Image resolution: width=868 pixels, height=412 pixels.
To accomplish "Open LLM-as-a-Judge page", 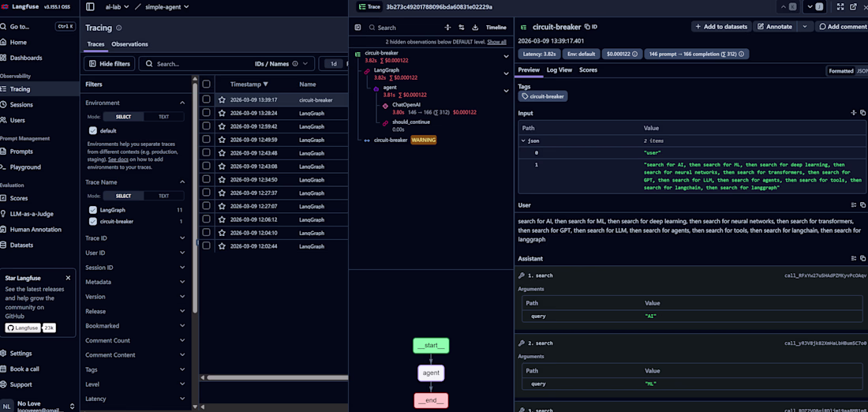I will click(32, 214).
